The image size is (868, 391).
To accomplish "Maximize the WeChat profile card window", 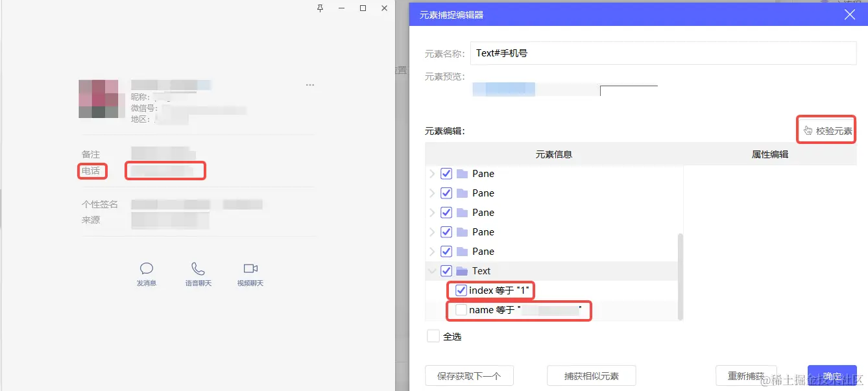I will (x=363, y=8).
